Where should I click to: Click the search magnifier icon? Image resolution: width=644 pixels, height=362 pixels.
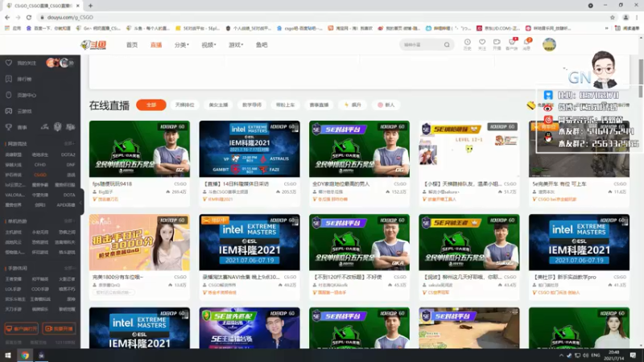[447, 45]
